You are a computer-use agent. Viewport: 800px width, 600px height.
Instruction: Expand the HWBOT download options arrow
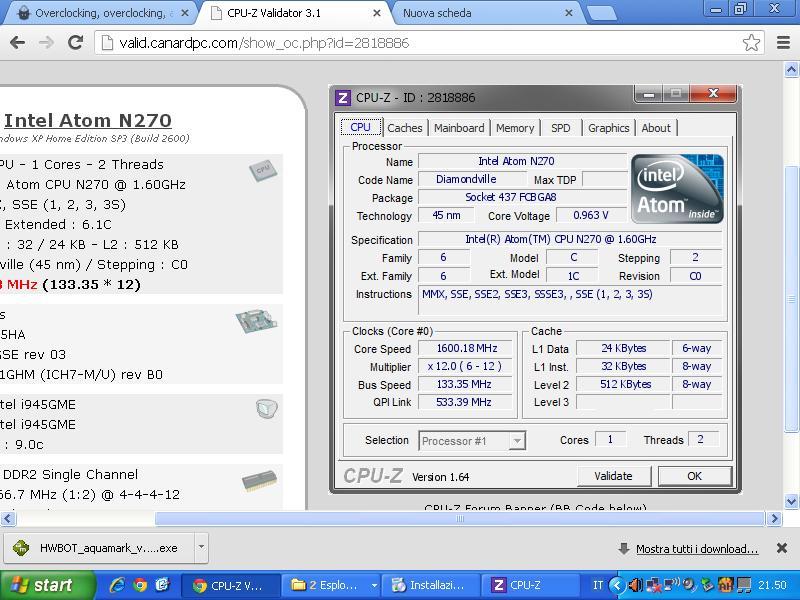(x=201, y=548)
